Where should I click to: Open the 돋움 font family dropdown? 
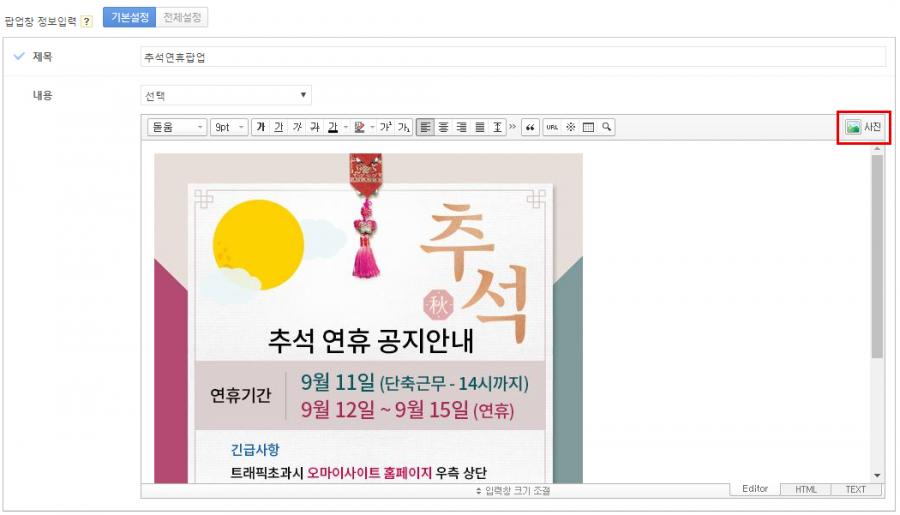[176, 128]
